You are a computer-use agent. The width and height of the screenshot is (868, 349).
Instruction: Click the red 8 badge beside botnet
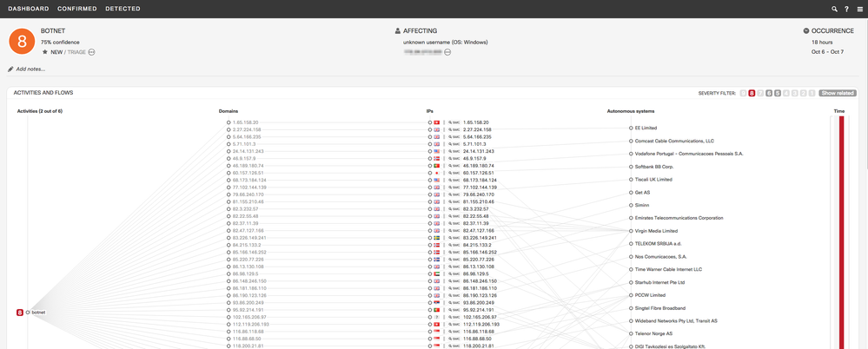(20, 313)
